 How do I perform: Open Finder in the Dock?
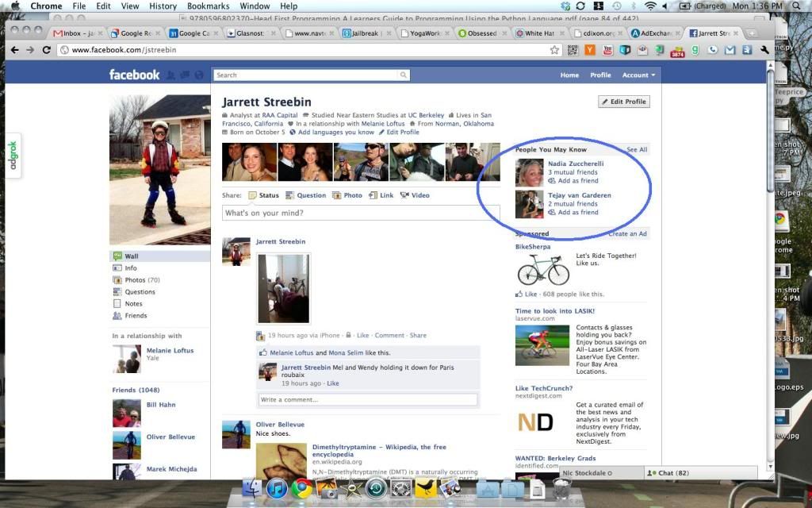click(x=252, y=489)
